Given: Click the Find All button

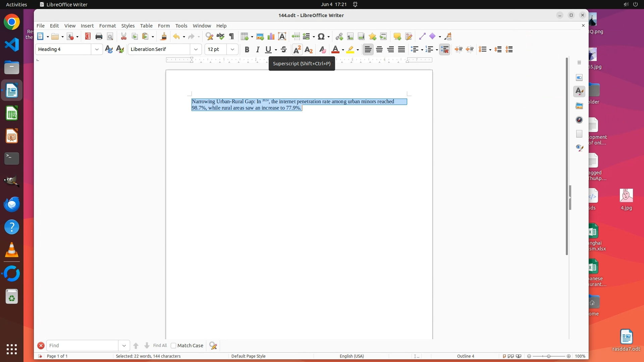Looking at the screenshot, I should pyautogui.click(x=160, y=346).
